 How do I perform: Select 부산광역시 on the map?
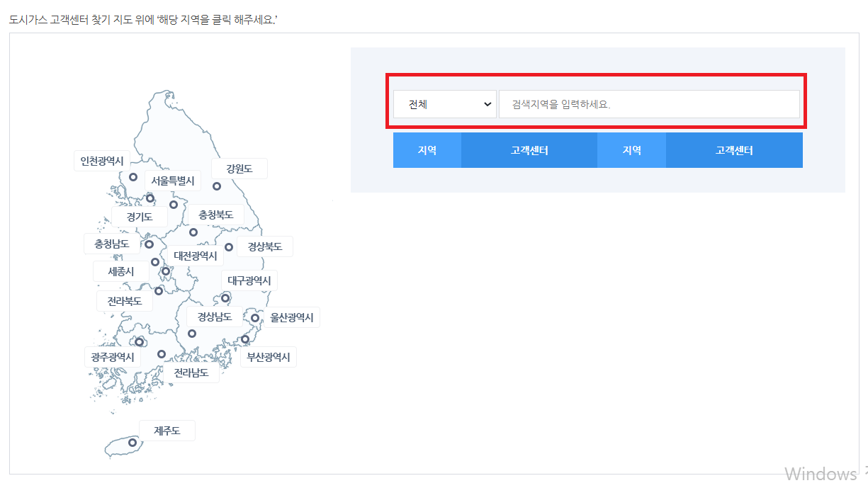click(269, 357)
